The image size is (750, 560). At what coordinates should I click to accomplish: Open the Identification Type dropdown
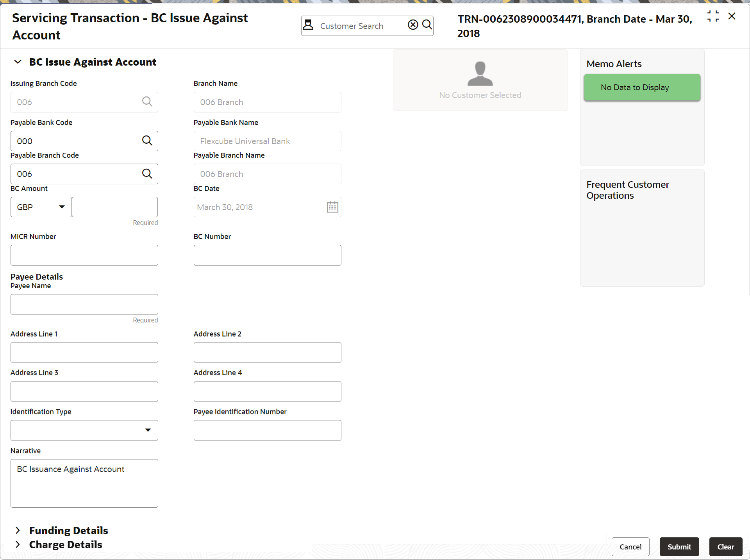click(x=148, y=430)
